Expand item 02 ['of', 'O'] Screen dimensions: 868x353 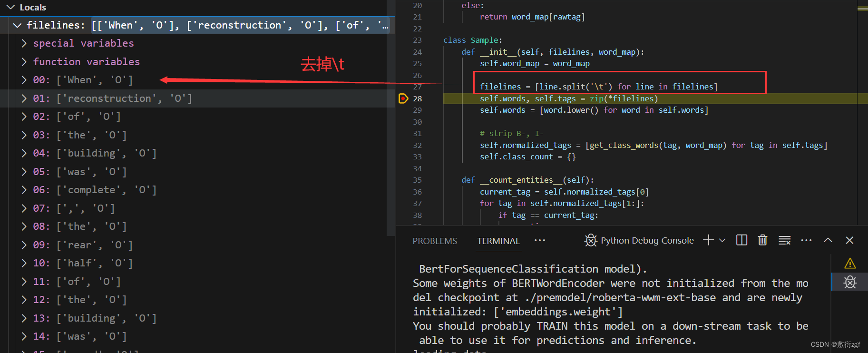point(24,117)
